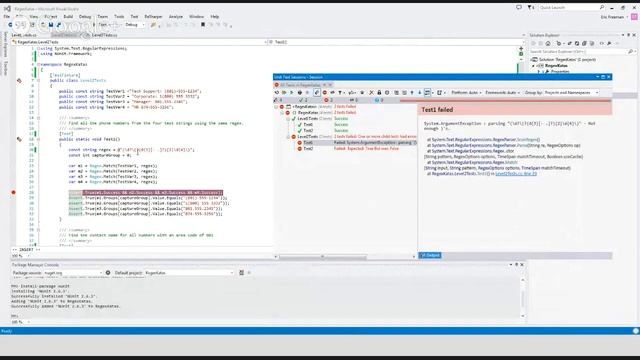
Task: Open the Eric Freeman account name
Action: [612, 17]
